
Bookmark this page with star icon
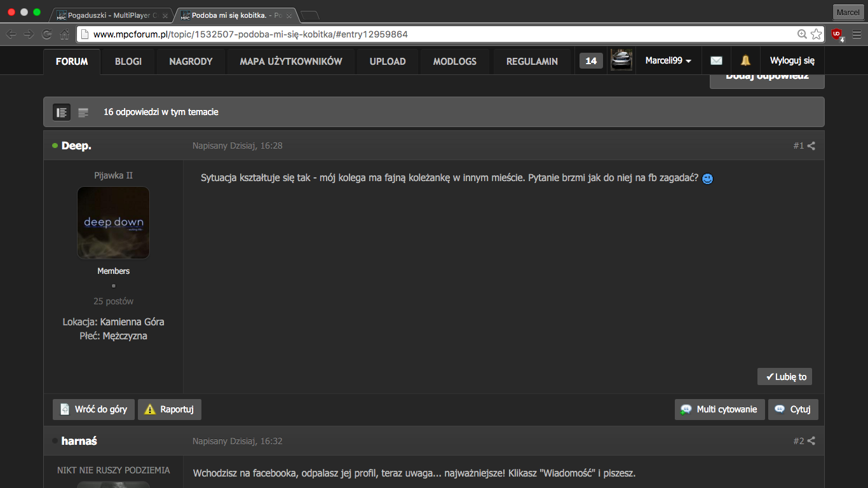(x=817, y=34)
